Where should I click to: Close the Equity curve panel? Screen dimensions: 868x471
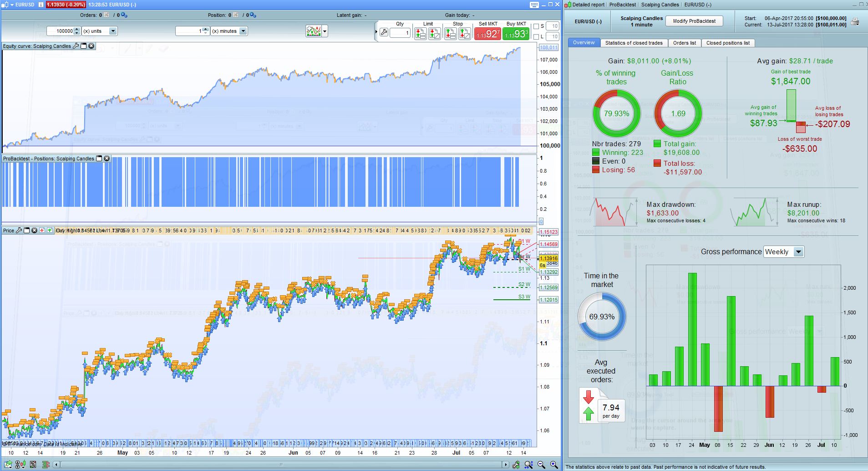click(x=91, y=46)
